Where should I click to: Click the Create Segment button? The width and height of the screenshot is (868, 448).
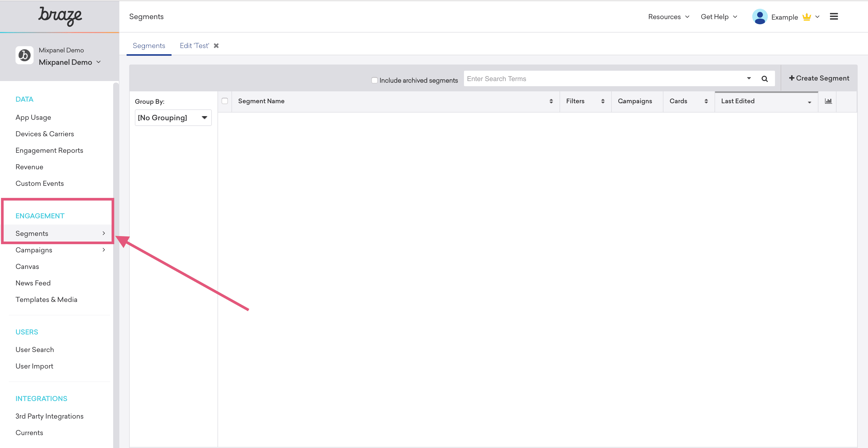pyautogui.click(x=819, y=78)
